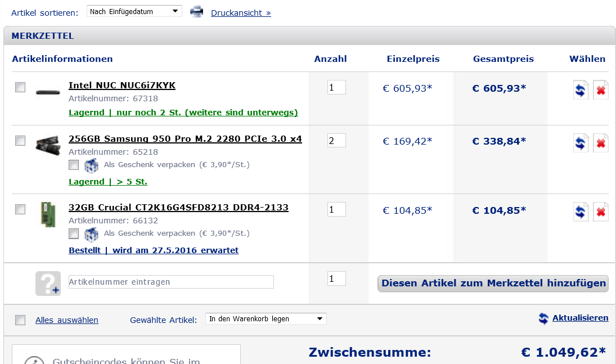Click Artikelnummer: 65218 text
Screen dimensions: 616x364
[x=113, y=152]
